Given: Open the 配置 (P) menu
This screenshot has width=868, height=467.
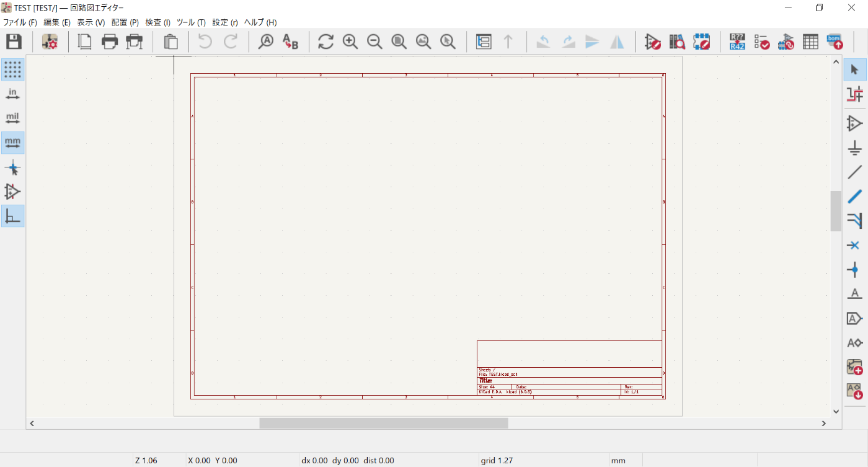Looking at the screenshot, I should coord(125,22).
